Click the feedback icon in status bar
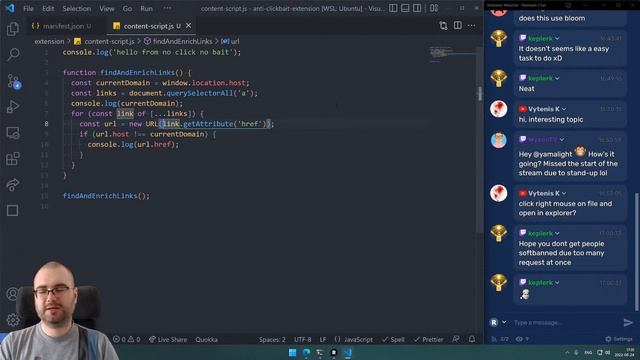The image size is (640, 360). [x=456, y=339]
